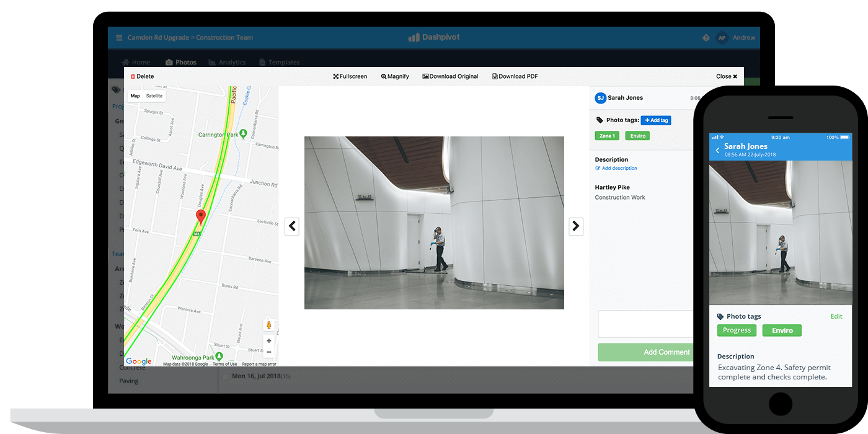Screen dimensions: 868x434
Task: Toggle the Mon 16, Jul 2018 checkbox
Action: [226, 376]
